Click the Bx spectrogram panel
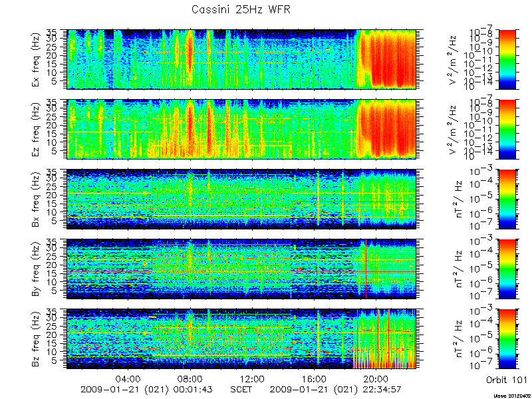Image resolution: width=532 pixels, height=399 pixels. click(x=241, y=199)
